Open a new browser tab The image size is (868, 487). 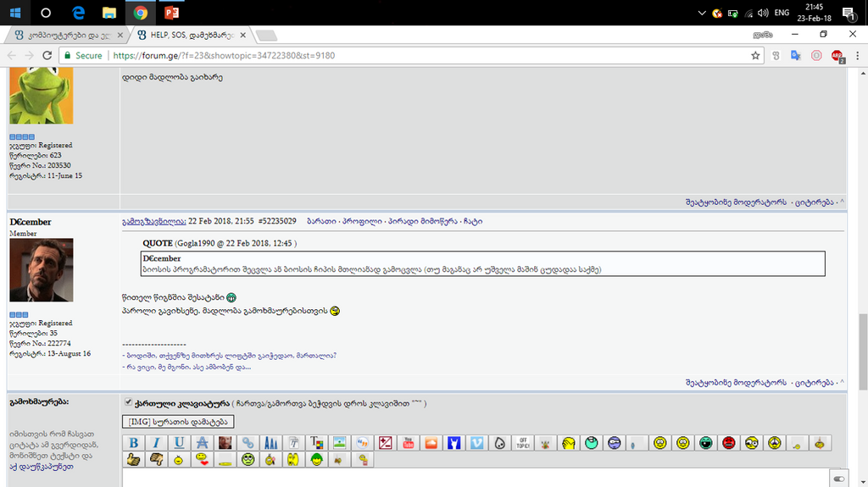click(266, 36)
